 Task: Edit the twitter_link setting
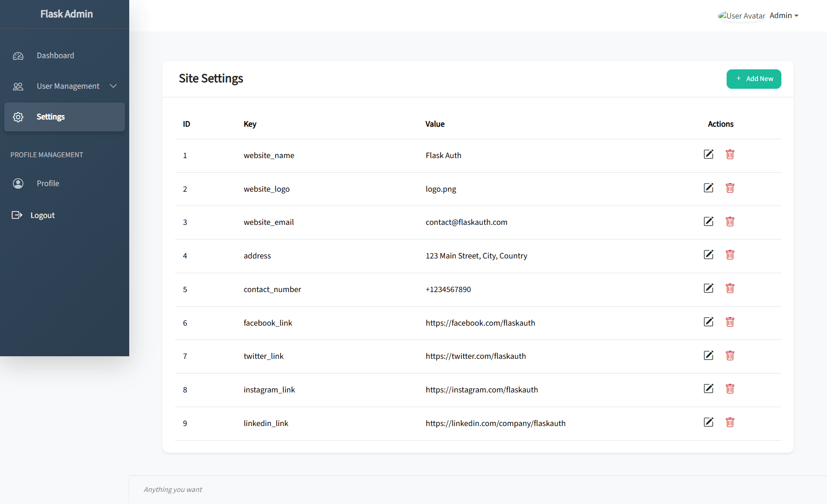tap(709, 355)
